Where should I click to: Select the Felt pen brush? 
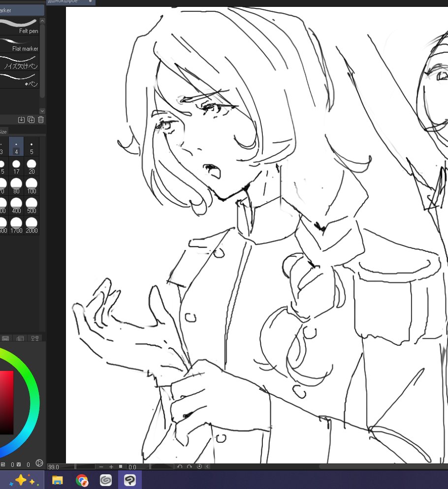click(19, 26)
